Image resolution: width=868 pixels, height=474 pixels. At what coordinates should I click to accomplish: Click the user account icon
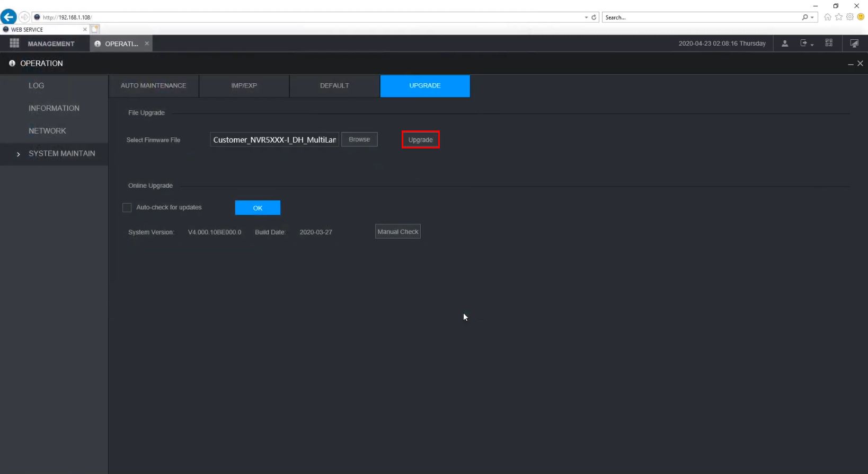coord(785,43)
